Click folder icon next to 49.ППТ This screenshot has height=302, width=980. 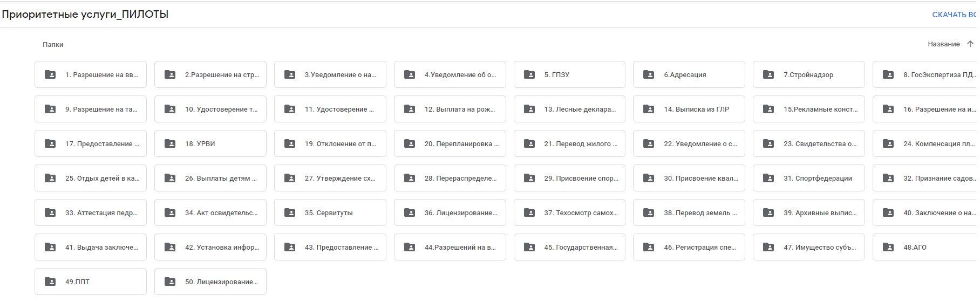(x=50, y=282)
